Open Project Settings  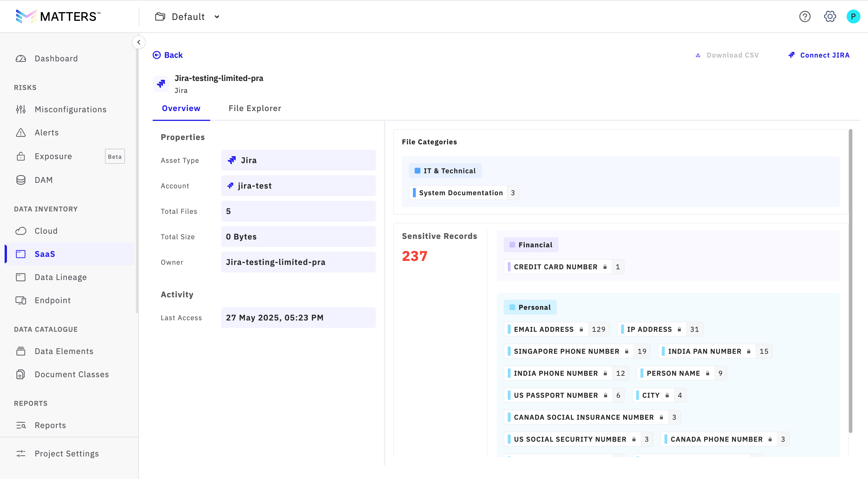click(69, 454)
